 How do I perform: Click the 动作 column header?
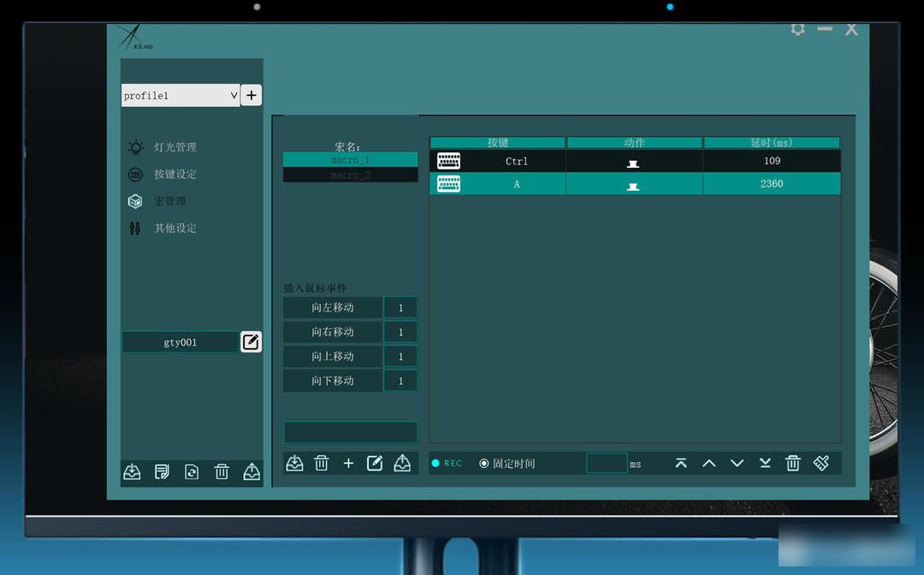click(635, 143)
